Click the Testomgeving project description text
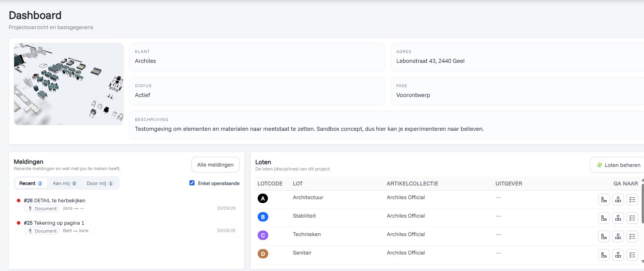This screenshot has width=644, height=271. [309, 129]
